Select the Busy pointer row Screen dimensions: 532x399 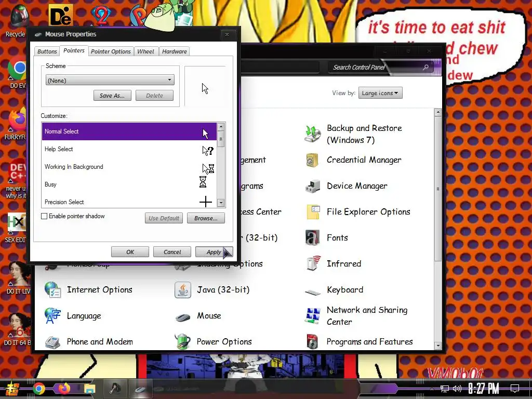click(129, 184)
